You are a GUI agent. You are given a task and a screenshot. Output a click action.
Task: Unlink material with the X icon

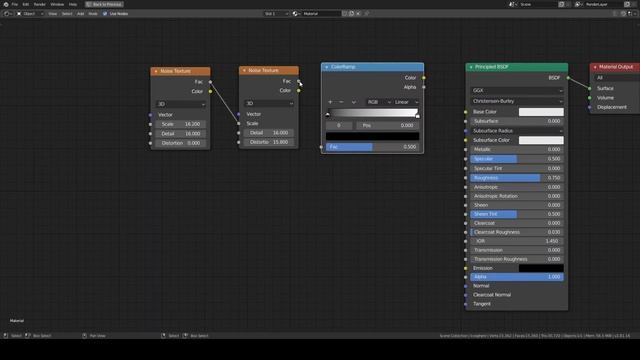[358, 13]
